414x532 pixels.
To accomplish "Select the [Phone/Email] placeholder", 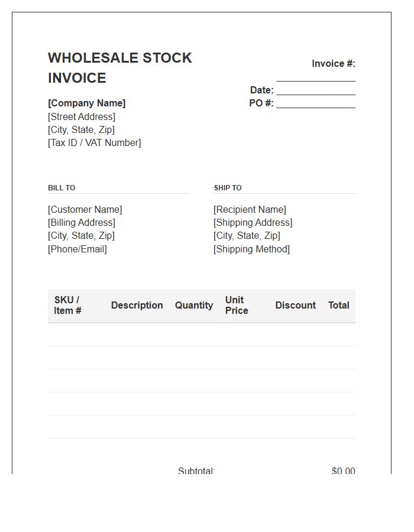I will pos(77,249).
